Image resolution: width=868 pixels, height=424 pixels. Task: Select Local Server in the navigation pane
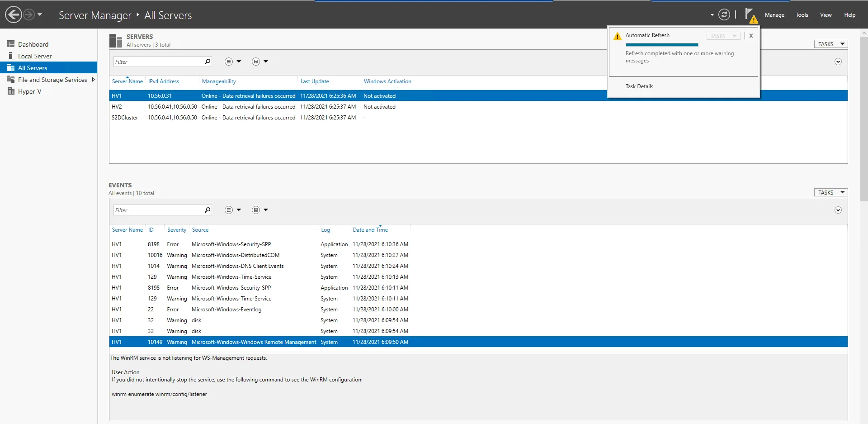click(x=35, y=55)
